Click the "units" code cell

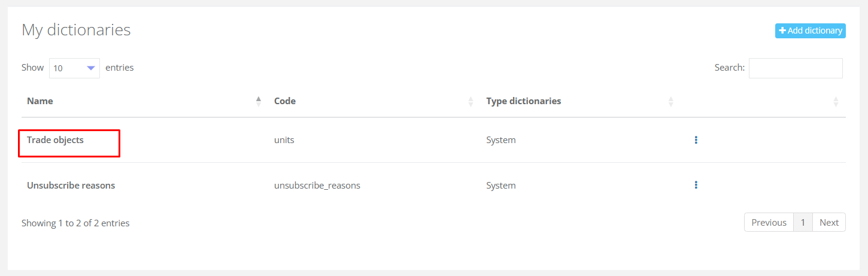click(284, 140)
